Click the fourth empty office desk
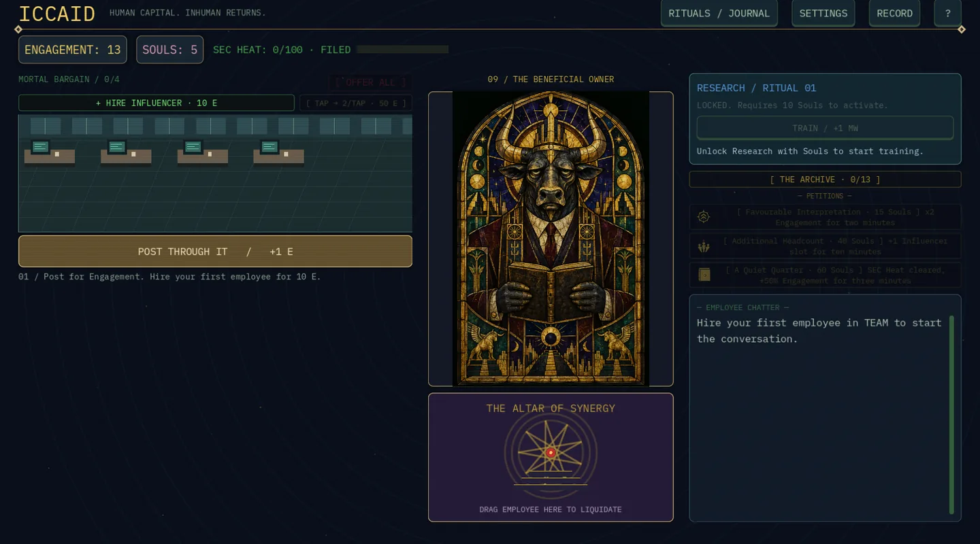 click(x=278, y=152)
